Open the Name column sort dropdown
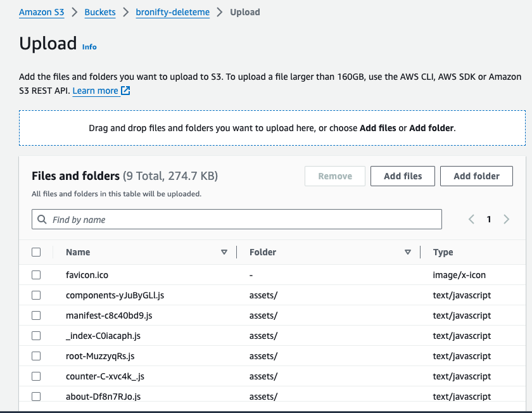Viewport: 532px width, 413px height. pos(224,252)
